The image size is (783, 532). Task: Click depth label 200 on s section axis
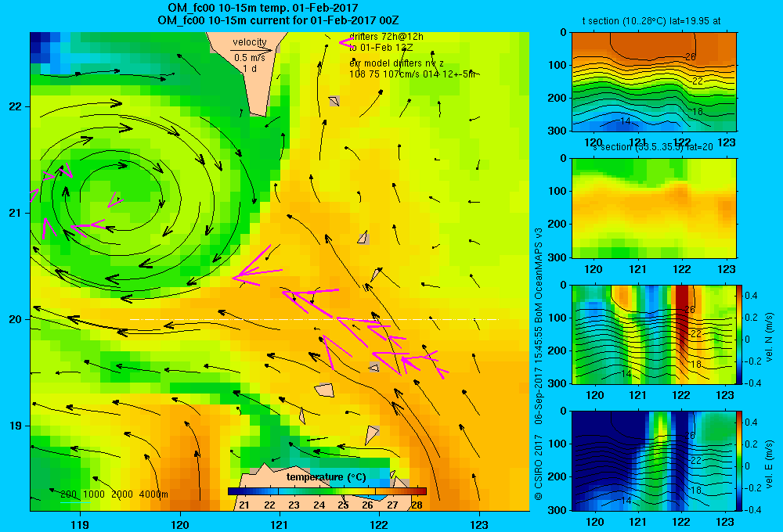557,224
